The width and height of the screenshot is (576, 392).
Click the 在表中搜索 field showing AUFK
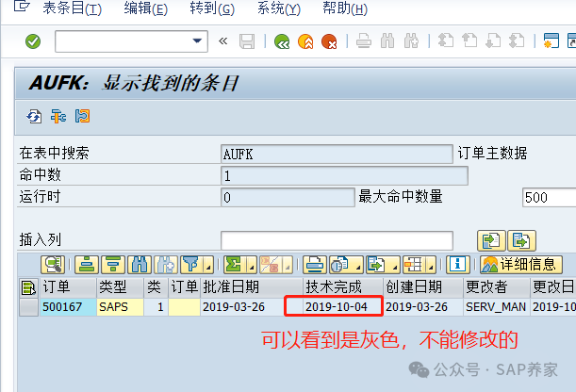[x=337, y=155]
